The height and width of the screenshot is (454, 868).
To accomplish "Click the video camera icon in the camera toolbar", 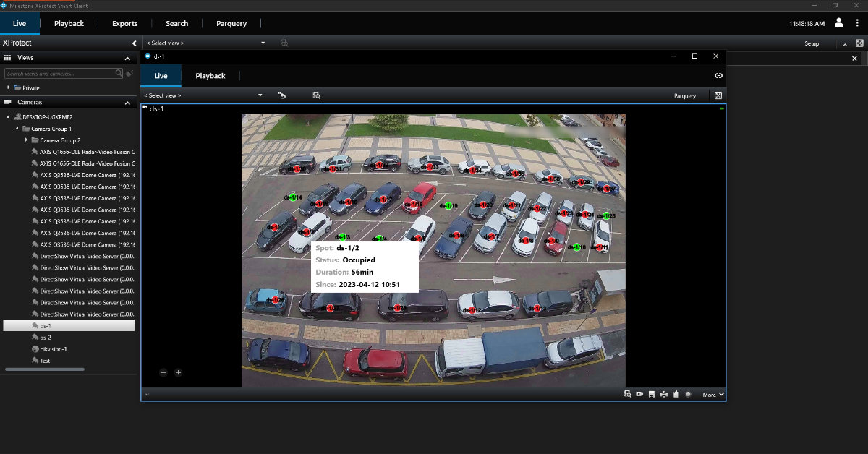I will (639, 394).
